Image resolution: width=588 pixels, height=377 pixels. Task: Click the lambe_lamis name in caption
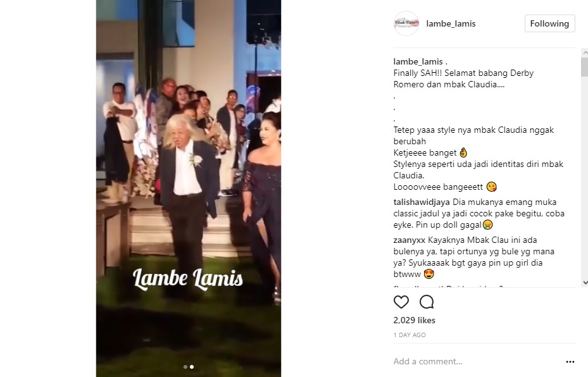[x=418, y=61]
